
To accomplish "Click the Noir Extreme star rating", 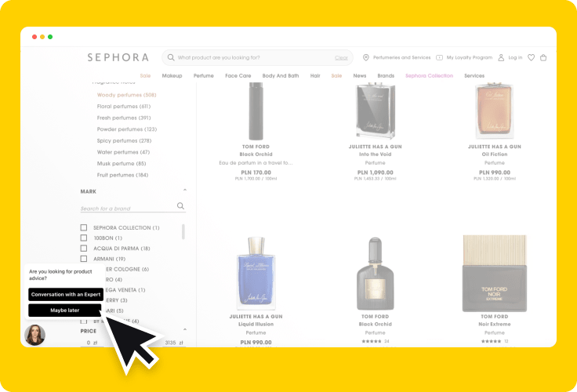I will pyautogui.click(x=491, y=341).
